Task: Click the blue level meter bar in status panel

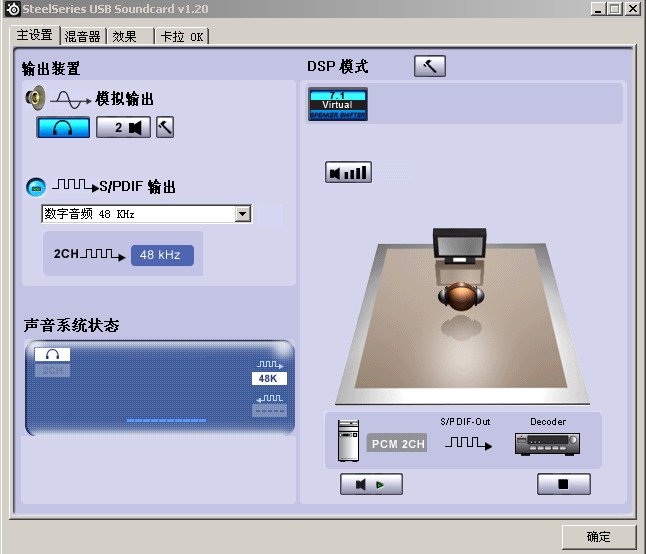Action: (x=166, y=421)
